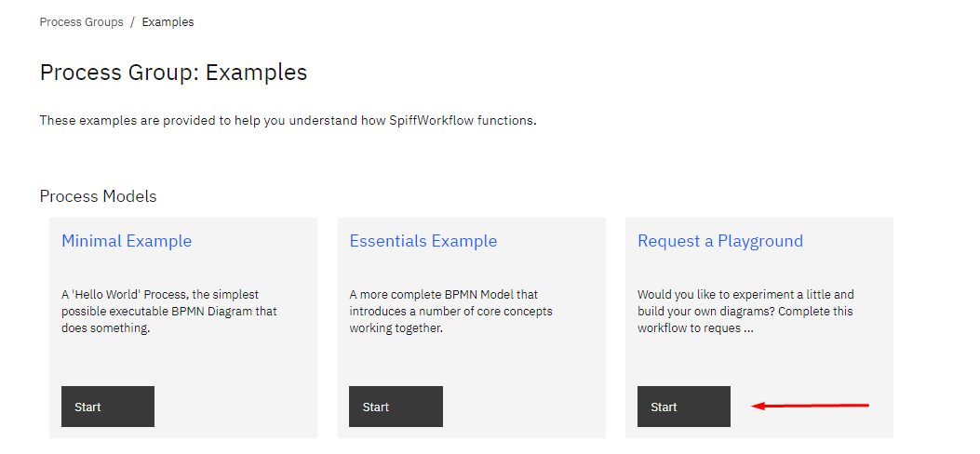Image resolution: width=980 pixels, height=454 pixels.
Task: Start the Minimal Example process
Action: tap(108, 407)
